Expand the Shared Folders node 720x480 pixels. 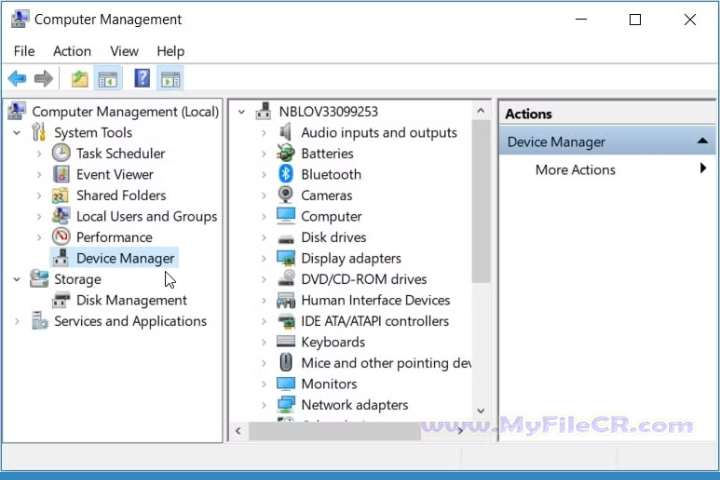pos(39,195)
